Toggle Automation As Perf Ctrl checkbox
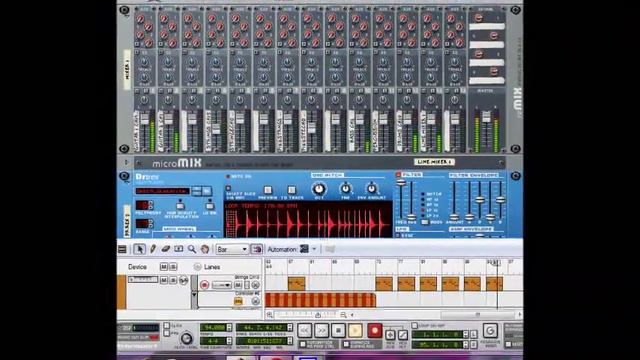The image size is (640, 360). point(302,344)
